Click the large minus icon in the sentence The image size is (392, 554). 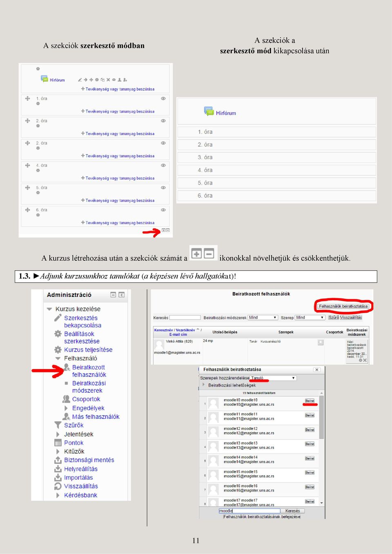209,254
